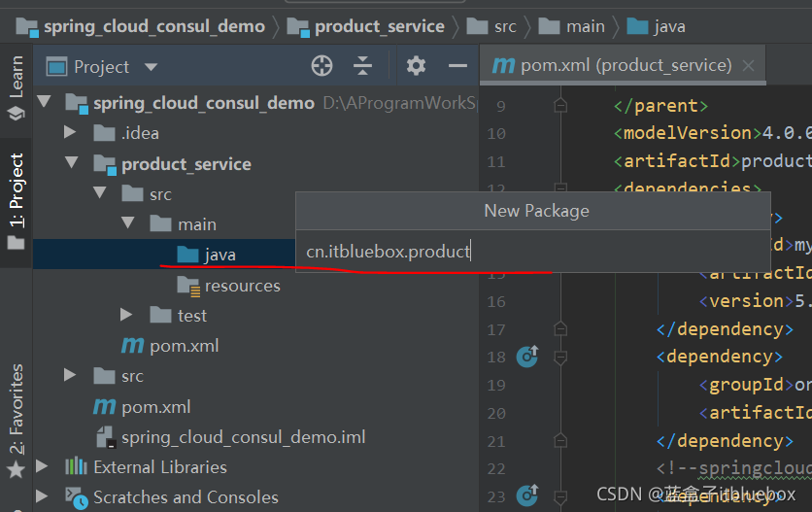Open the Project panel settings gear

coord(416,66)
